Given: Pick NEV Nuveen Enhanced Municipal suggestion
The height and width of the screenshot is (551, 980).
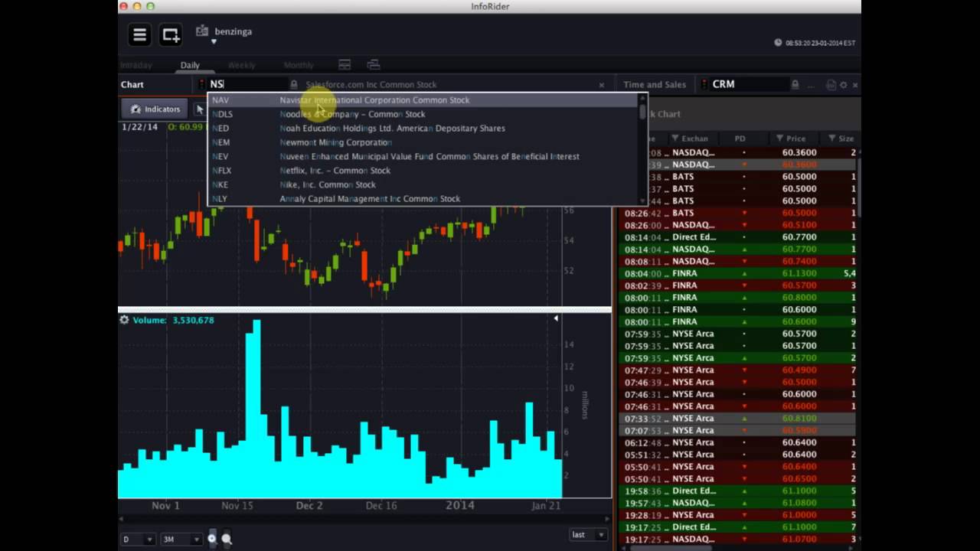Looking at the screenshot, I should point(423,156).
